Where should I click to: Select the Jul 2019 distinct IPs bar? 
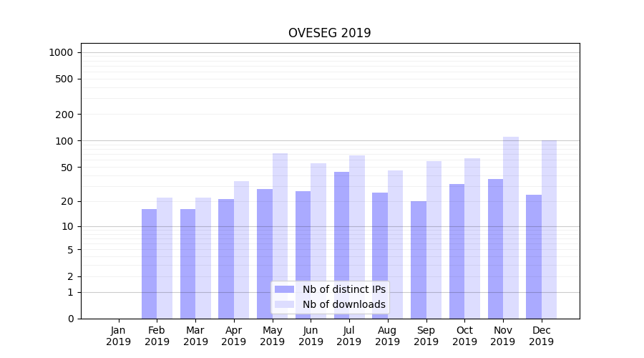click(341, 245)
